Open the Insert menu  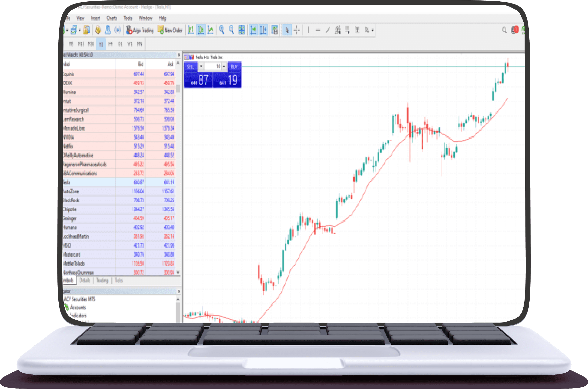click(x=95, y=18)
